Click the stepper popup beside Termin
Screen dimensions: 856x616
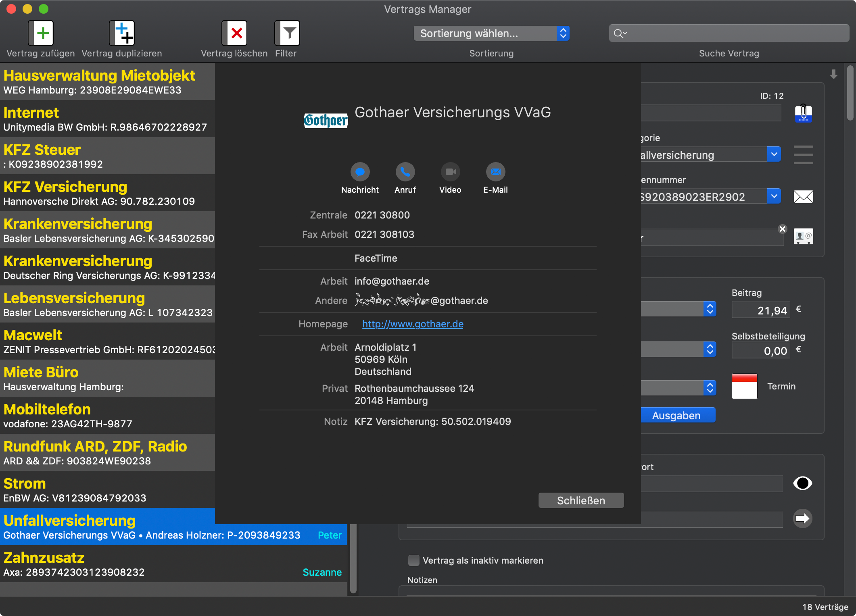coord(710,388)
